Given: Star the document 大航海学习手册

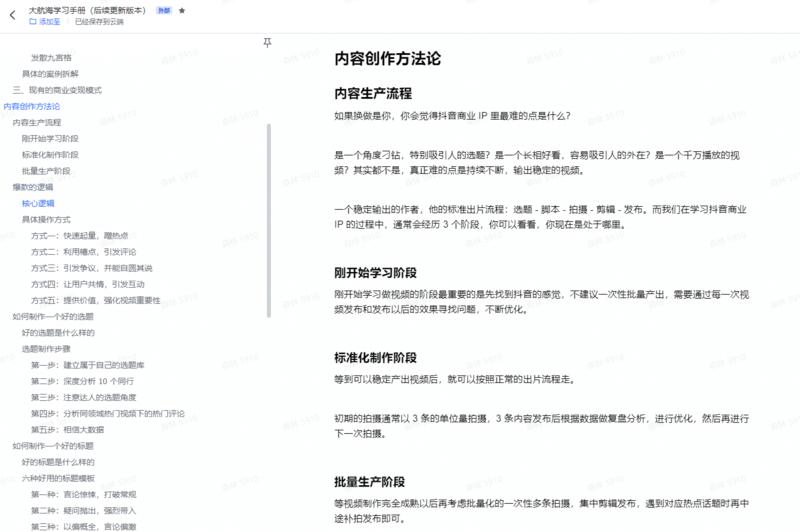Looking at the screenshot, I should tap(182, 10).
